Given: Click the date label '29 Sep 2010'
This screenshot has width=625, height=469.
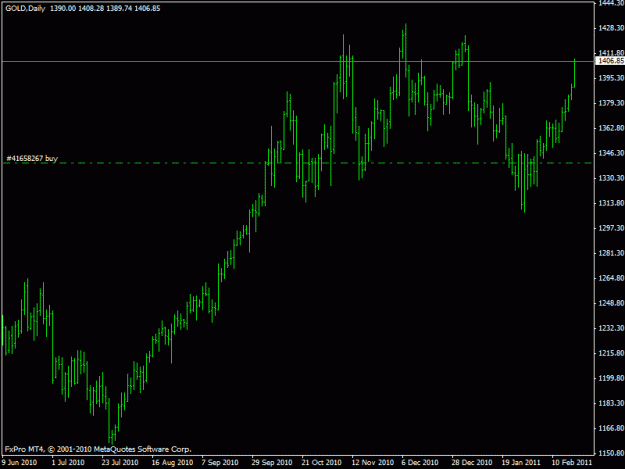Looking at the screenshot, I should pyautogui.click(x=272, y=463).
